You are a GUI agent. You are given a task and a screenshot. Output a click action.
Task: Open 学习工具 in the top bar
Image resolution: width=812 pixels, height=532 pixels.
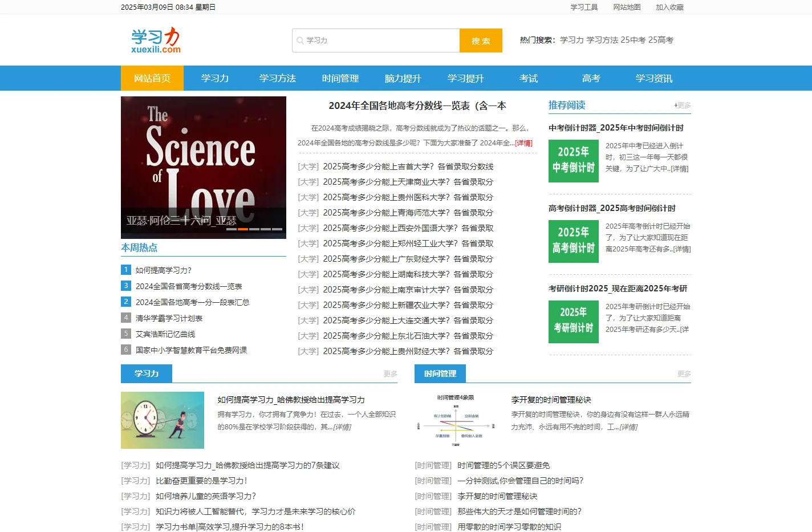pos(584,7)
